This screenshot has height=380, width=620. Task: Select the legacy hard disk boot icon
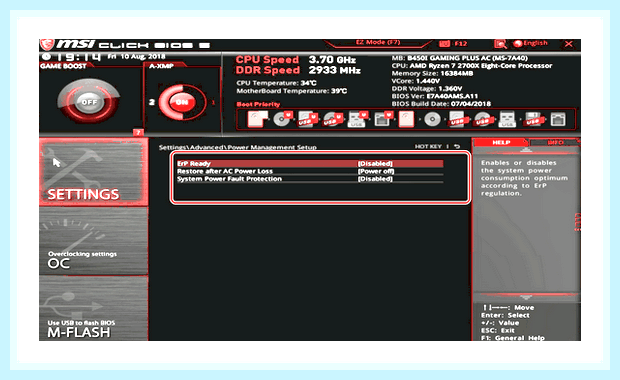(406, 119)
